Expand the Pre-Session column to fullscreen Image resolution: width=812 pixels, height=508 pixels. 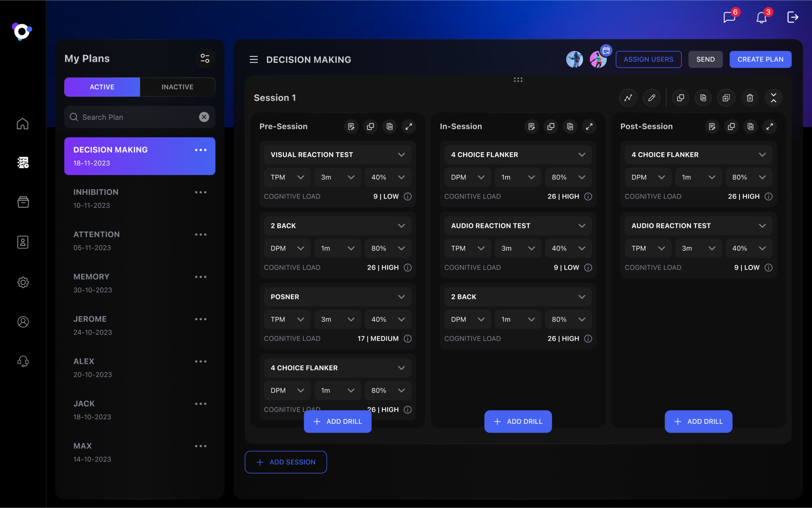[x=409, y=127]
